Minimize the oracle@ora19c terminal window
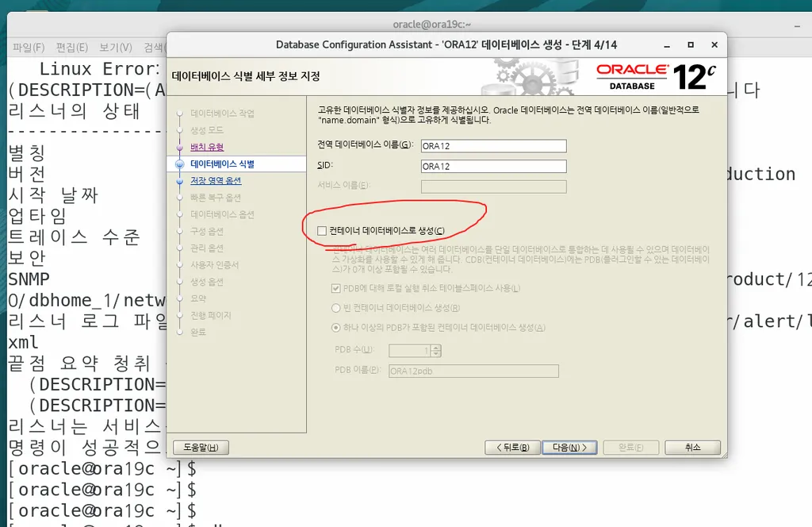This screenshot has width=812, height=527. coord(798,25)
